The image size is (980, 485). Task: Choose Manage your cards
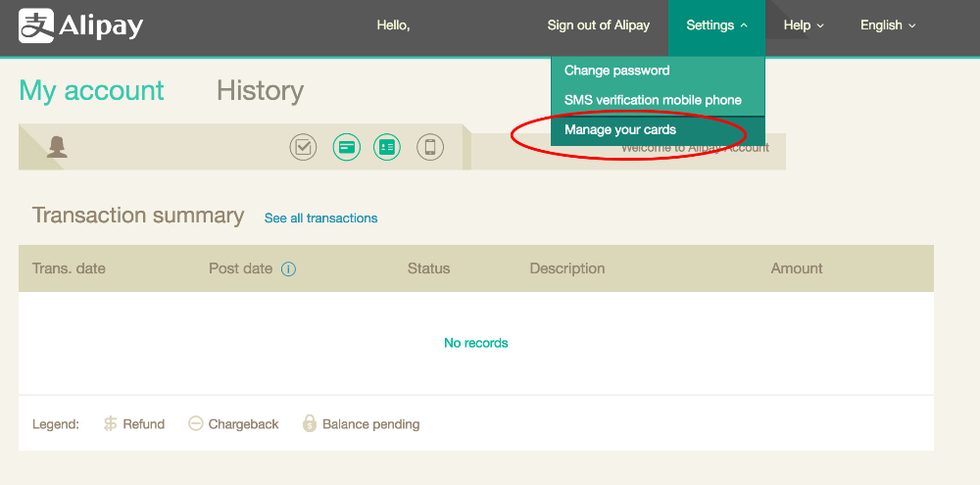tap(658, 130)
